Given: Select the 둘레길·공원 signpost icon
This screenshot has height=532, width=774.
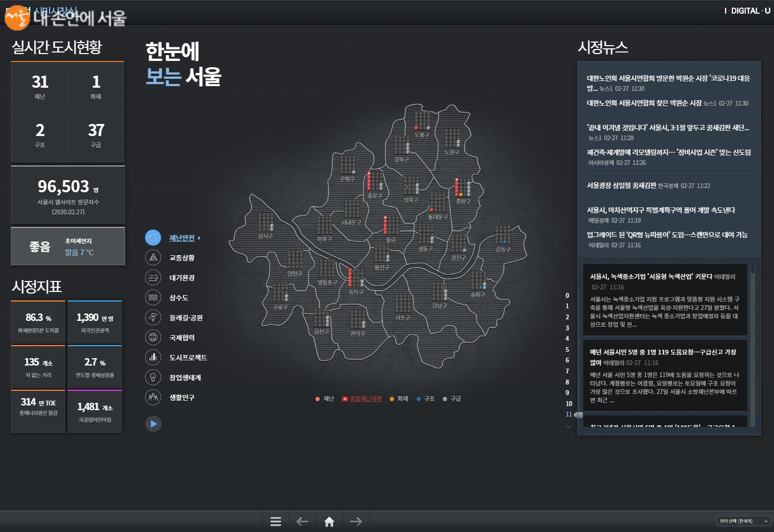Looking at the screenshot, I should coord(153,317).
